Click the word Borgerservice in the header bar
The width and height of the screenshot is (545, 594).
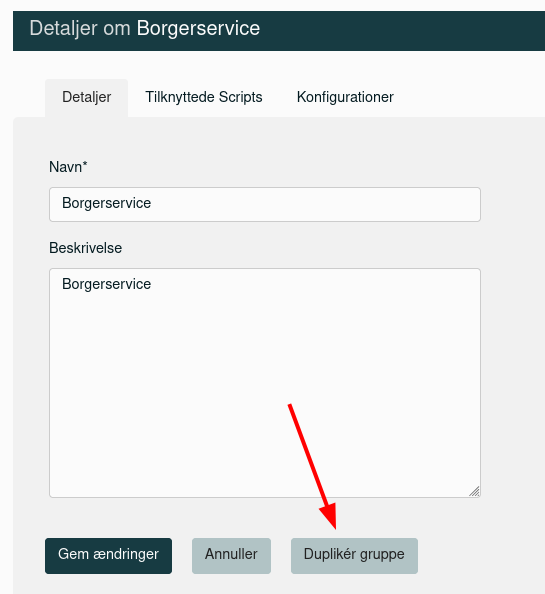click(198, 28)
